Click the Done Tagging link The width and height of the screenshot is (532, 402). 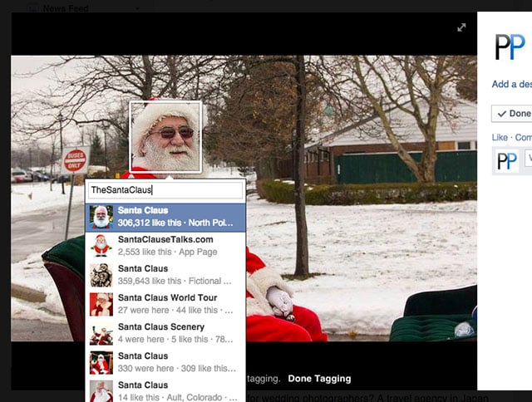click(319, 379)
